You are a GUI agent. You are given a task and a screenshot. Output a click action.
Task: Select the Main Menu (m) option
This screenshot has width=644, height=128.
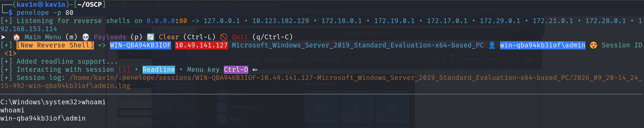(x=51, y=37)
